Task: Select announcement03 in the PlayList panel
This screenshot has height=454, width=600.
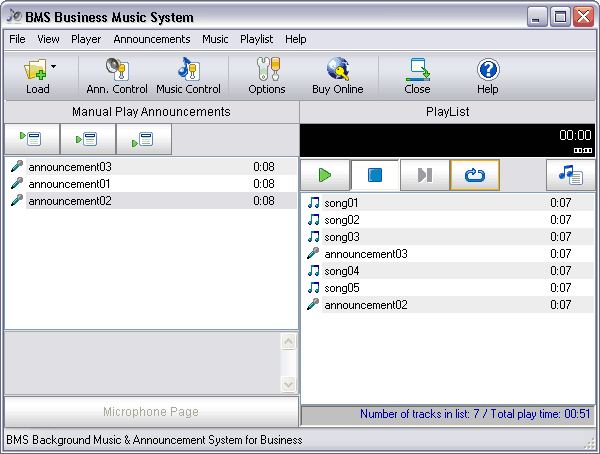Action: coord(448,253)
